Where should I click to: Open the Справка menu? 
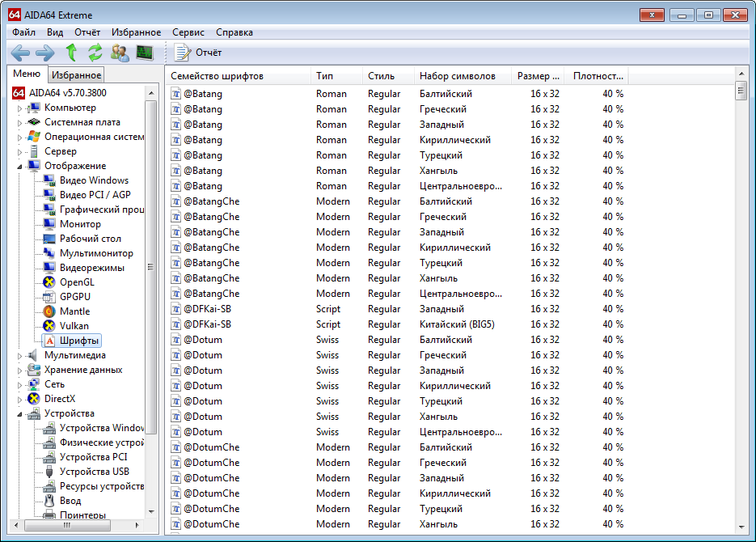click(x=234, y=32)
